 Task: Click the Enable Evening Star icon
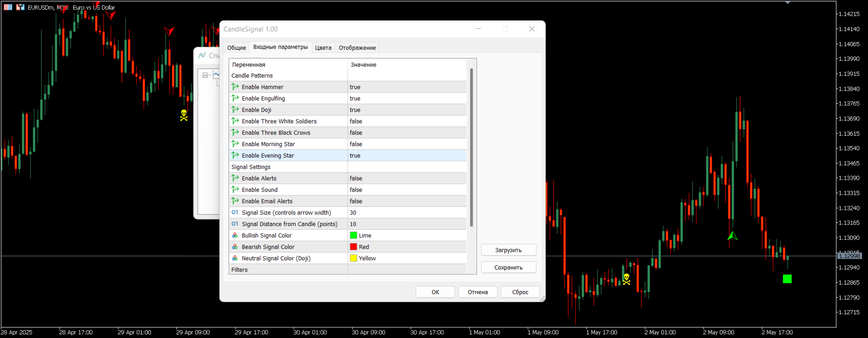coord(235,155)
